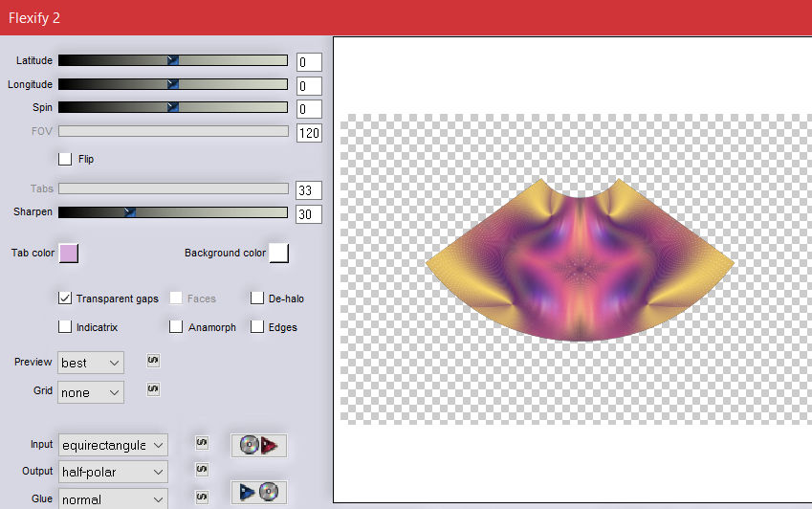Uncheck Transparent gaps
The image size is (812, 509).
[65, 299]
